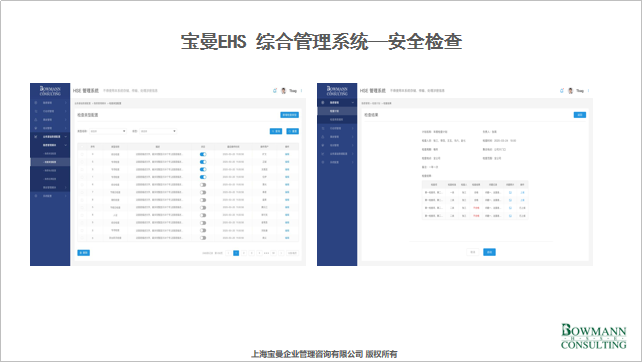This screenshot has height=362, width=643.
Task: Open three-dot menu beside Tony in right screenshot
Action: 588,91
